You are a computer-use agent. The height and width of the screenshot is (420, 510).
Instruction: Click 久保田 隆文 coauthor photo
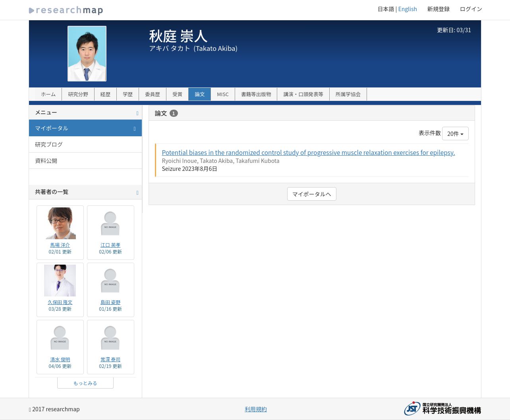(60, 281)
